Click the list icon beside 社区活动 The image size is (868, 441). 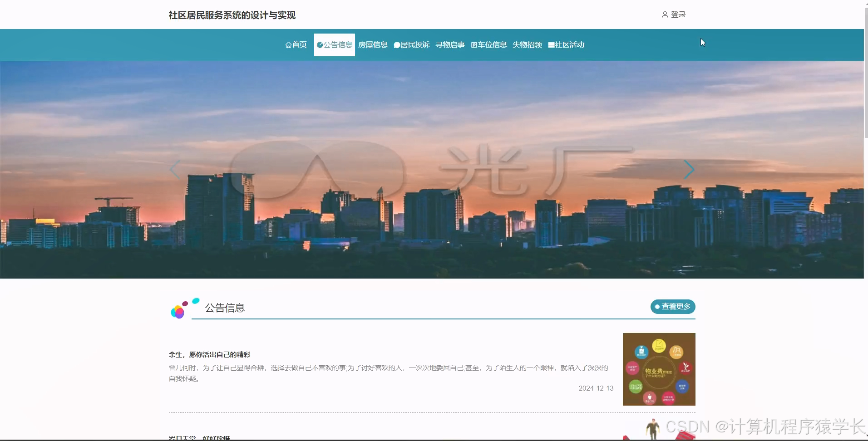(550, 44)
